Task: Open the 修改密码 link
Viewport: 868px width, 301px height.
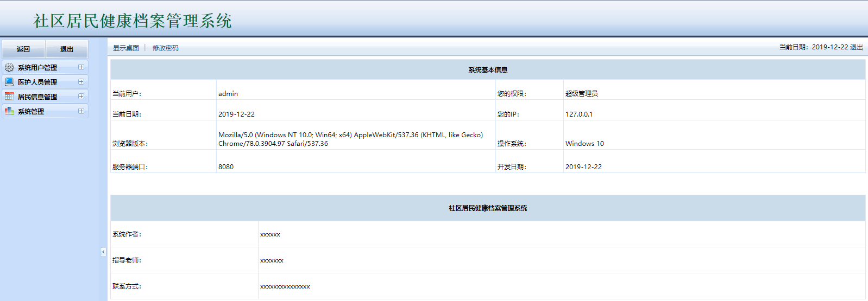Action: 165,48
